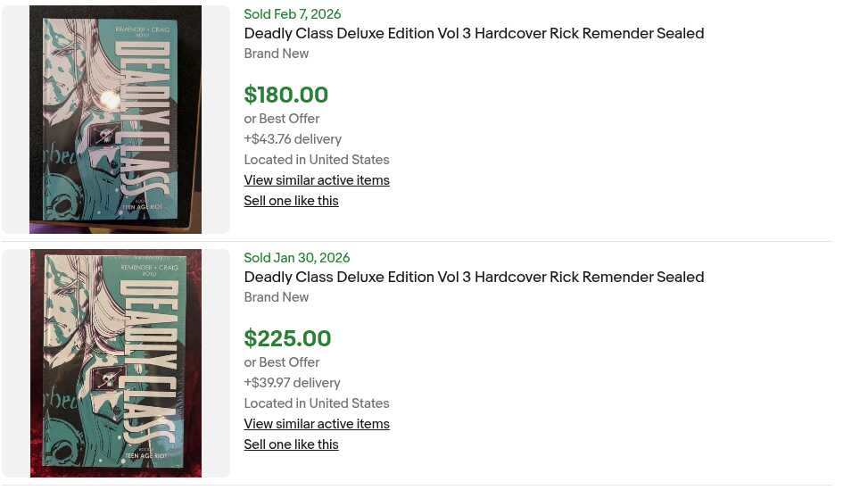
Task: Click the Sold Jan 30, 2026 label
Action: pos(296,258)
